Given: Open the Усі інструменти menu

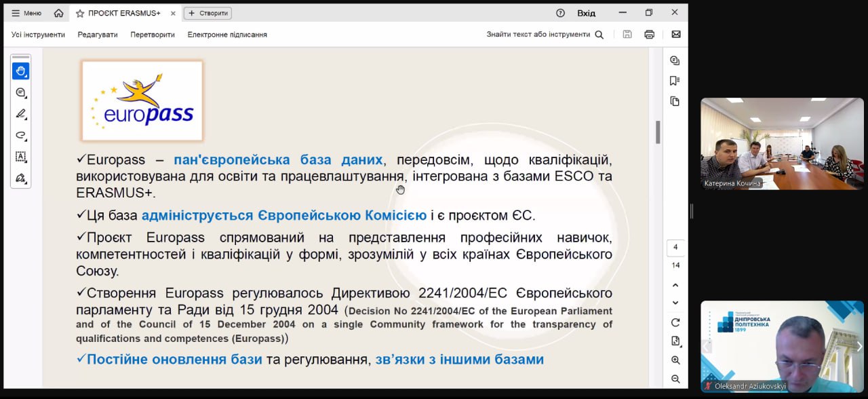Looking at the screenshot, I should (x=38, y=35).
